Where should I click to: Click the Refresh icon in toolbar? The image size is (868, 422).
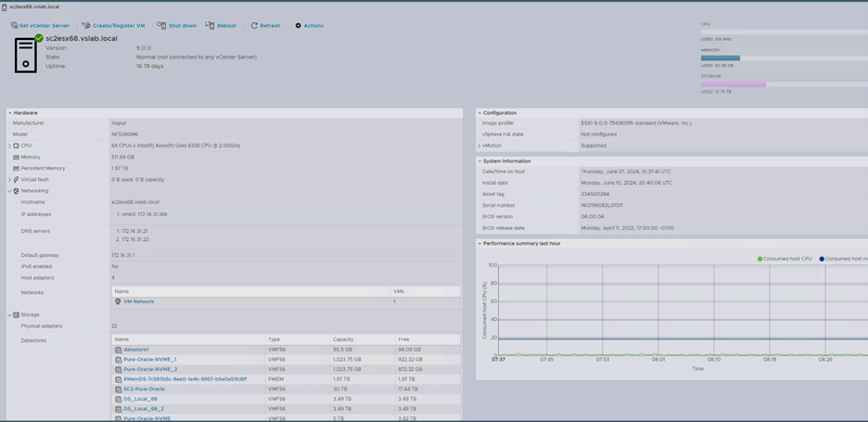click(254, 26)
